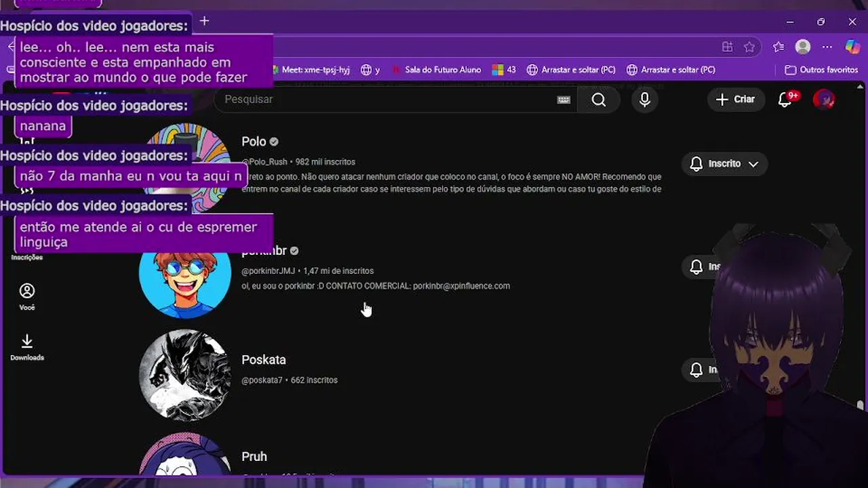Click the Poskata channel avatar

(184, 375)
